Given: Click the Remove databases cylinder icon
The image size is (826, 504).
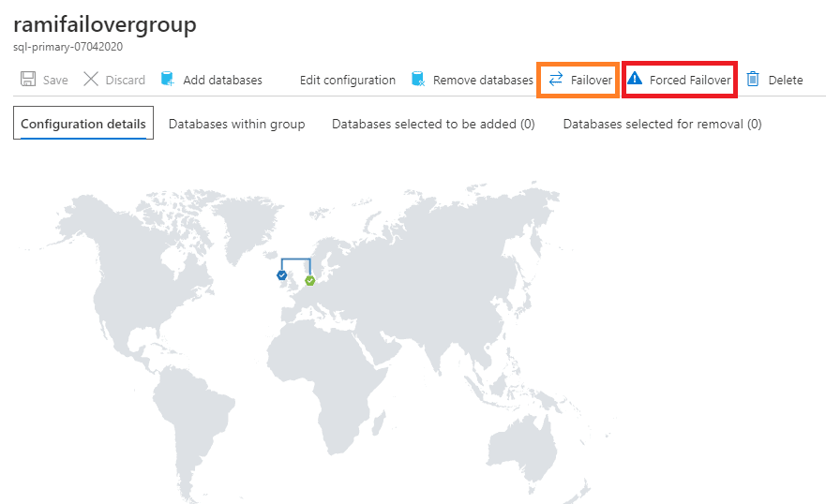Looking at the screenshot, I should (418, 80).
